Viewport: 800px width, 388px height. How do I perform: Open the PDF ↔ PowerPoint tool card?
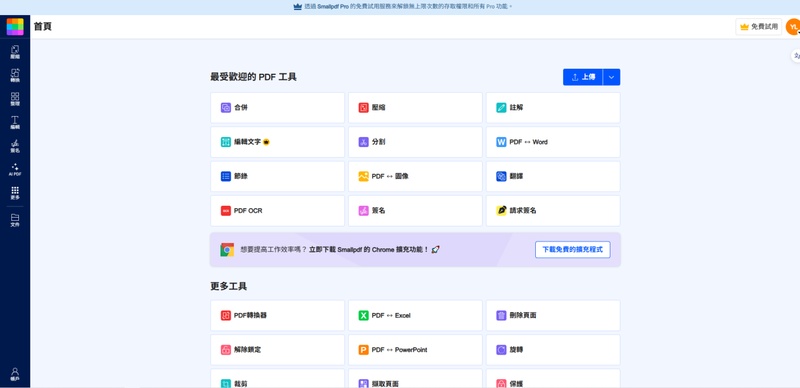click(415, 350)
